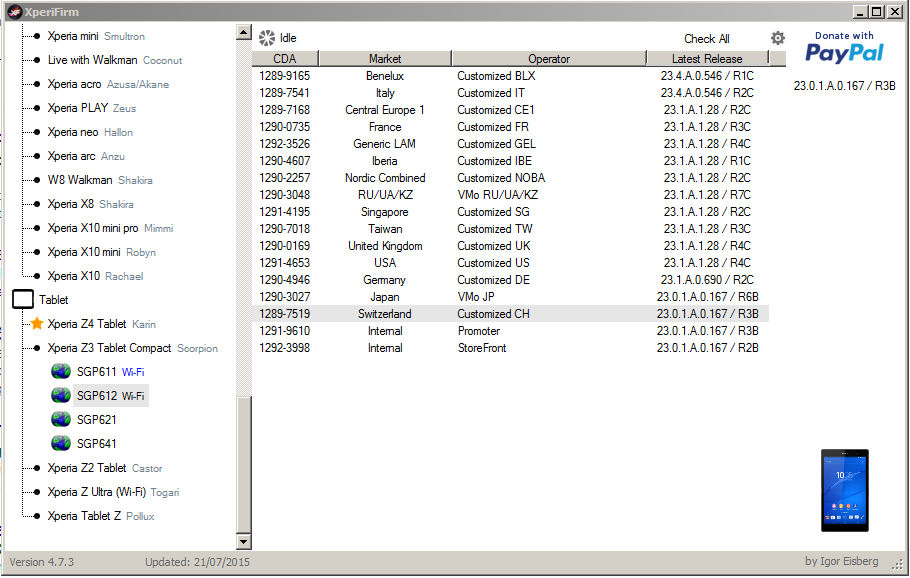
Task: Select Live with Walkman Coconut
Action: click(115, 60)
